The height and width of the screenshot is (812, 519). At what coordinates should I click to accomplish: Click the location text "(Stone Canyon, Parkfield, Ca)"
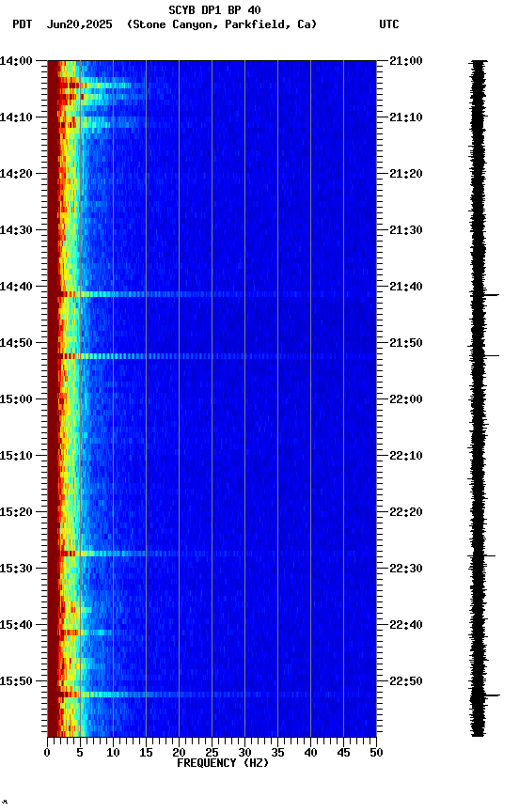[x=222, y=24]
